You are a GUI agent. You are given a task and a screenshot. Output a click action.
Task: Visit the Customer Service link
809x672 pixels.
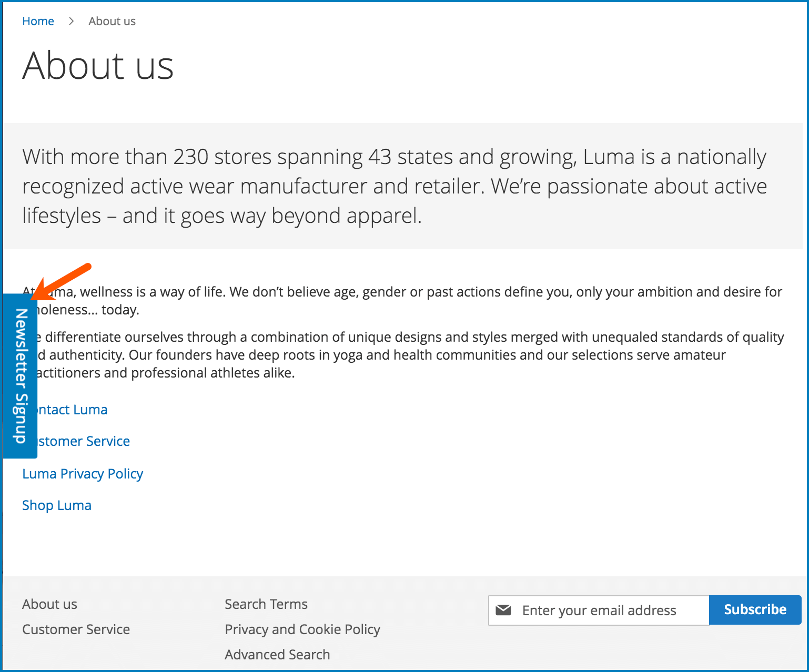pyautogui.click(x=84, y=441)
